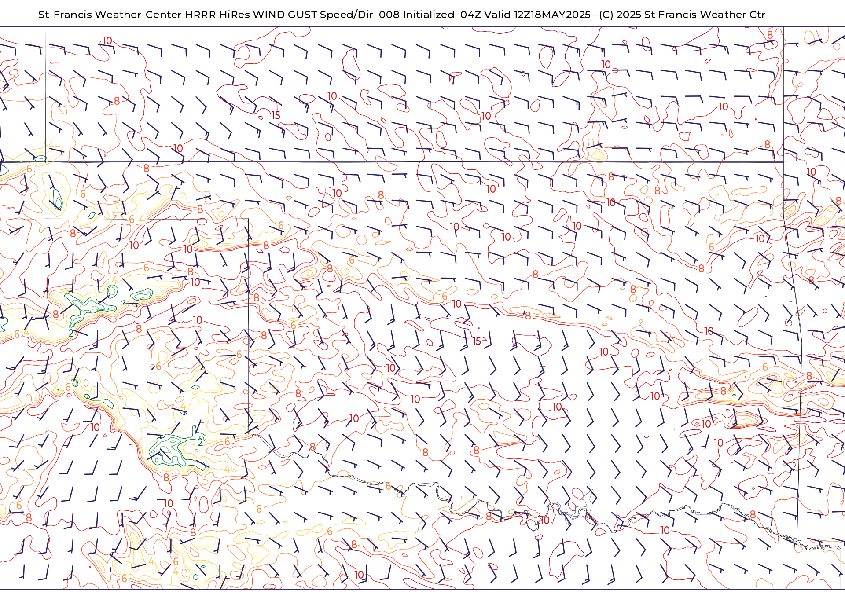Select the 'Valid 12Z18MAY2025' timestamp text
Screen dimensions: 845x616
pos(537,15)
